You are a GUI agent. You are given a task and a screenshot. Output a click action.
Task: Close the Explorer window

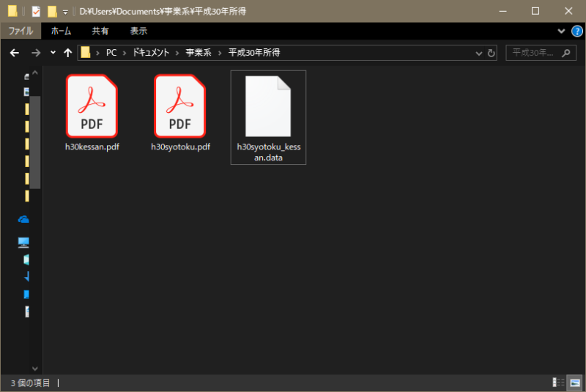coord(568,11)
